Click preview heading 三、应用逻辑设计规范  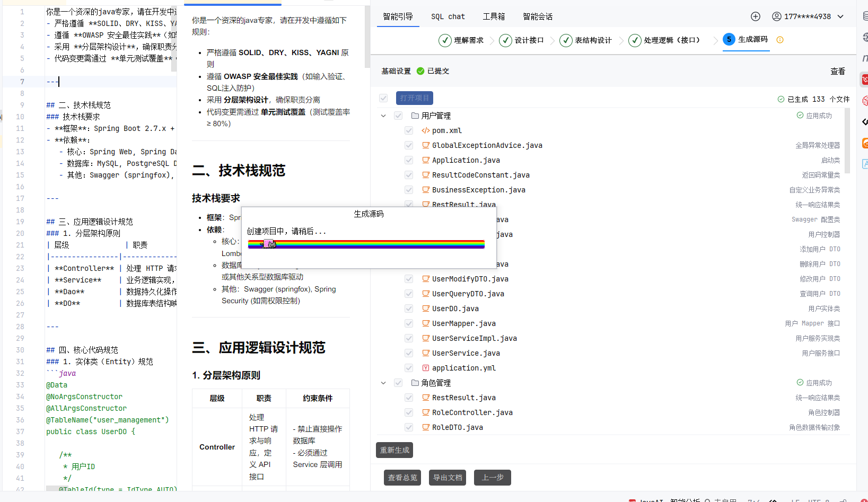[x=258, y=348]
